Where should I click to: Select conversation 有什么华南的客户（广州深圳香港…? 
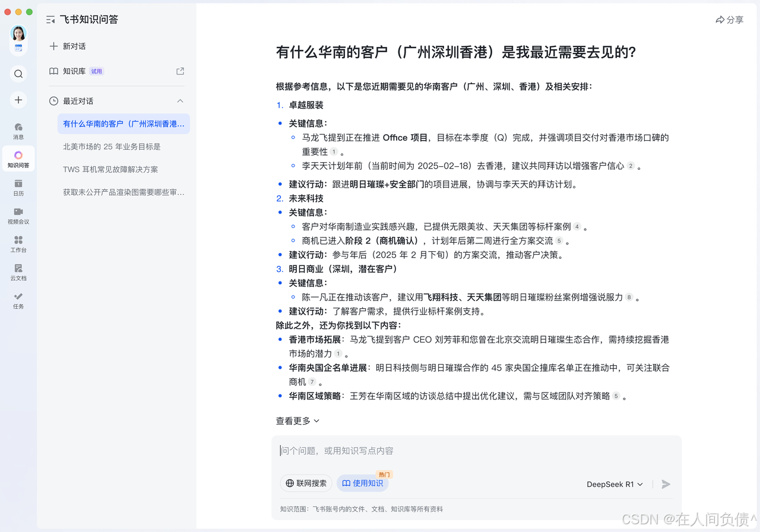tap(123, 123)
